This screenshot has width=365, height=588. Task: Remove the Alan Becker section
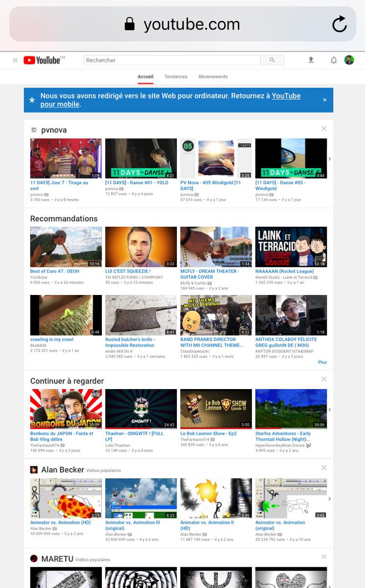click(324, 468)
